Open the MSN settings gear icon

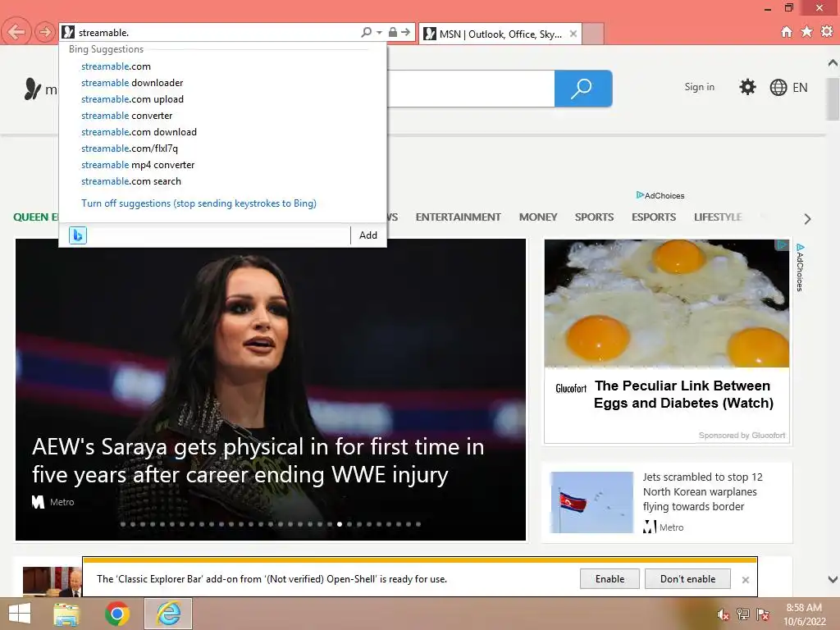[747, 87]
